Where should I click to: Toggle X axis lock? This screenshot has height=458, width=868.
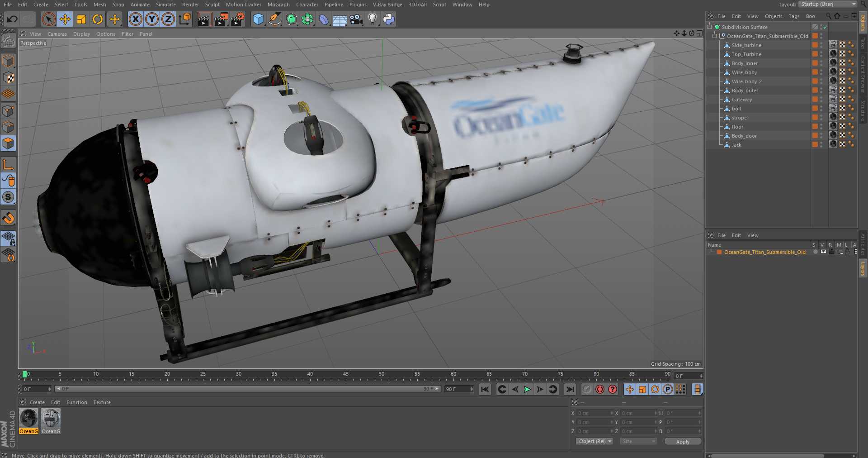point(135,19)
